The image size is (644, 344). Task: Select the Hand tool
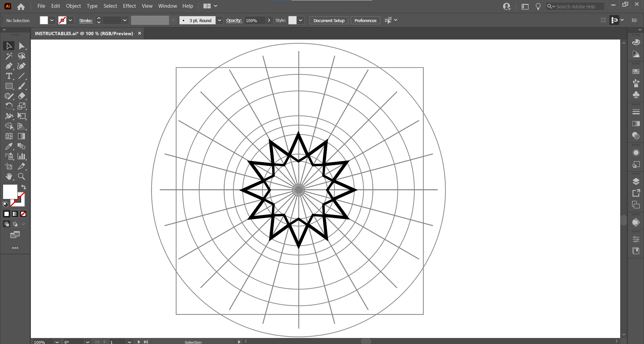[9, 176]
